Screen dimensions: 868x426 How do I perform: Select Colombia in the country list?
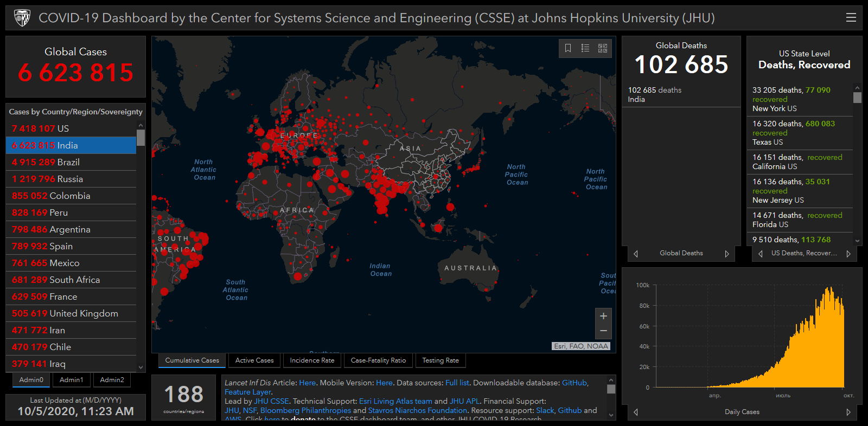(71, 196)
